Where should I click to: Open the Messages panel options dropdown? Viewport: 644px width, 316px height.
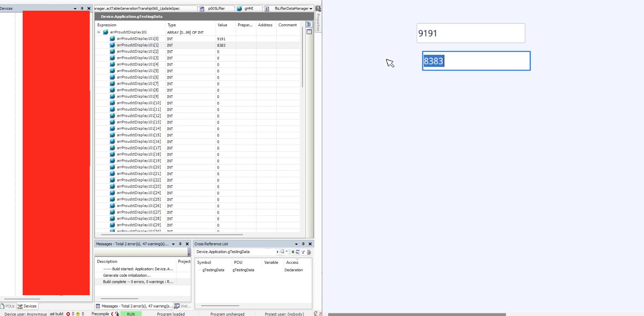coord(173,244)
